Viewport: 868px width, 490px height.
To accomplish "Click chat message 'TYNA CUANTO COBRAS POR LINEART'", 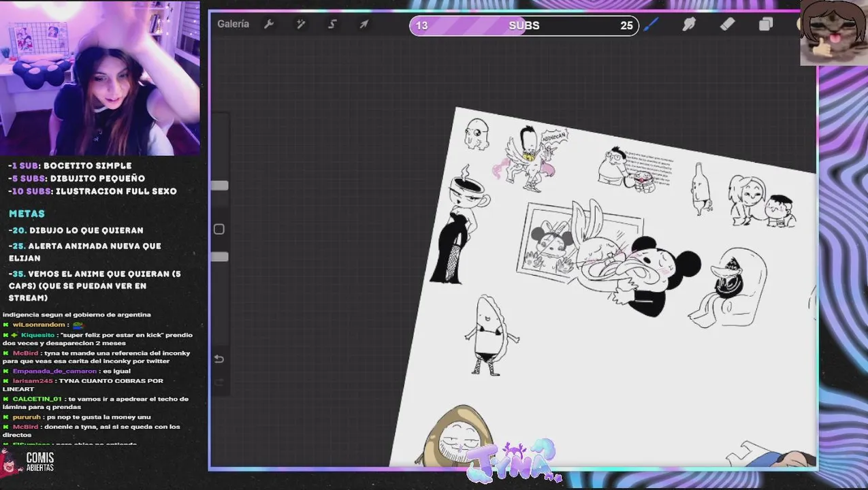I will (83, 385).
